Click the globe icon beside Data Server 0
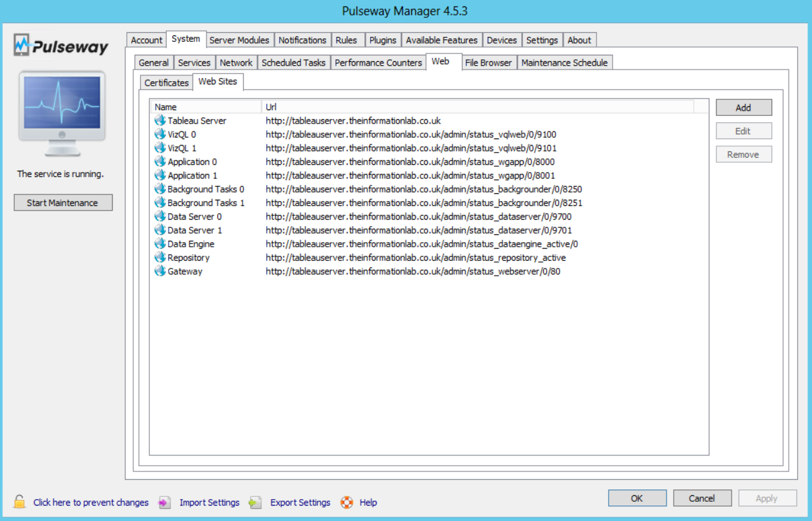Image resolution: width=812 pixels, height=521 pixels. click(160, 216)
